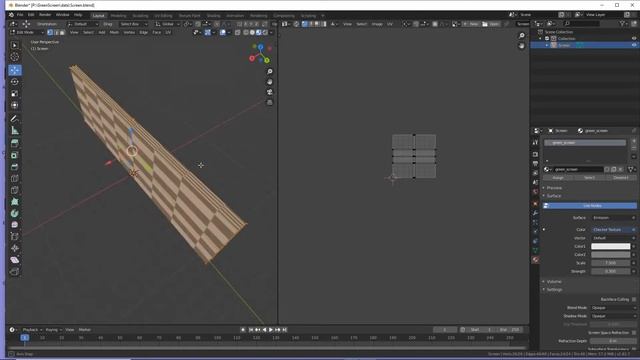Open the Render menu

tap(45, 15)
